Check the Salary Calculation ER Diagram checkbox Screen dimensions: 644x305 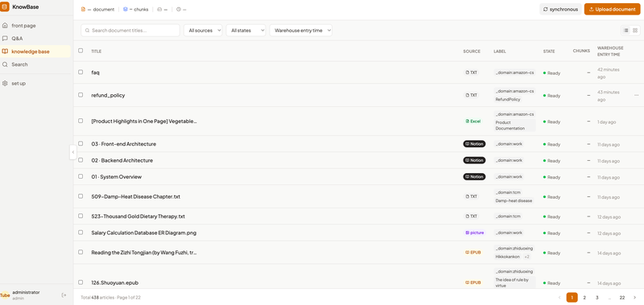[x=80, y=233]
